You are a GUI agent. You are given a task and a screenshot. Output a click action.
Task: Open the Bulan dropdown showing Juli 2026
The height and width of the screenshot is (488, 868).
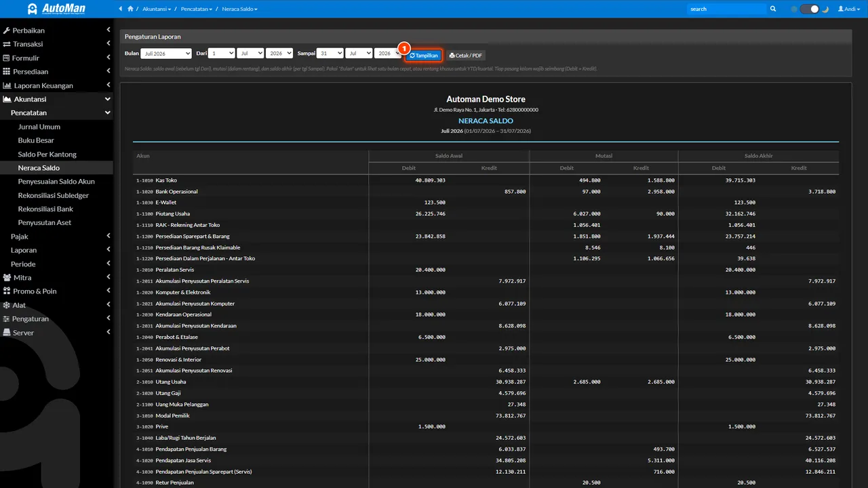click(166, 54)
